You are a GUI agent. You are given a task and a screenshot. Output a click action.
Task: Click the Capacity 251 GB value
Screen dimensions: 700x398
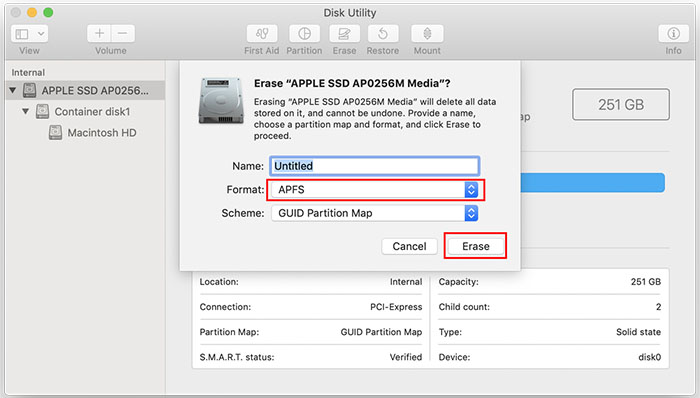coord(646,282)
